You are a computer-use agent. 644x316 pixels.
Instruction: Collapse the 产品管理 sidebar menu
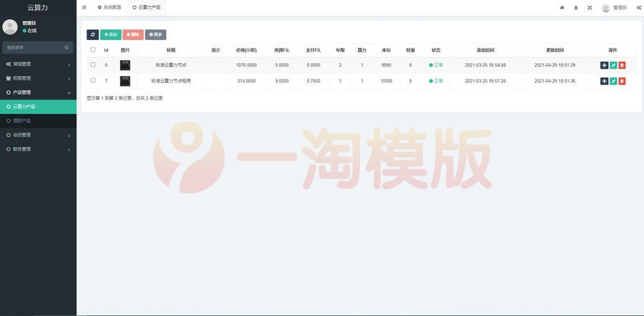pos(38,92)
